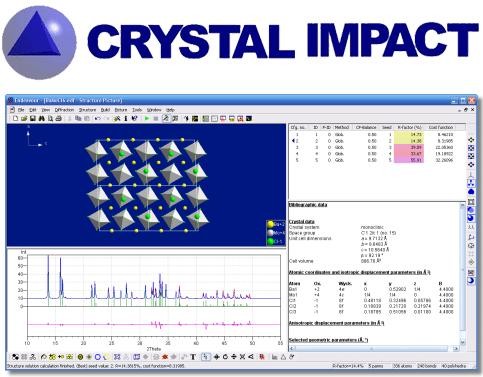
Task: Select the text T tool in bottom toolbar
Action: 193,357
